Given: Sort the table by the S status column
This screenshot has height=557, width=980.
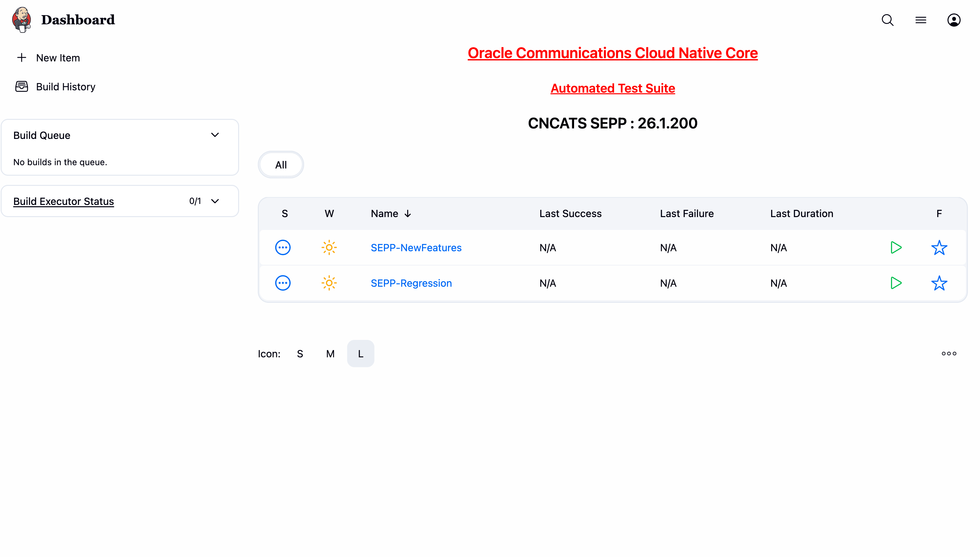Looking at the screenshot, I should point(285,213).
